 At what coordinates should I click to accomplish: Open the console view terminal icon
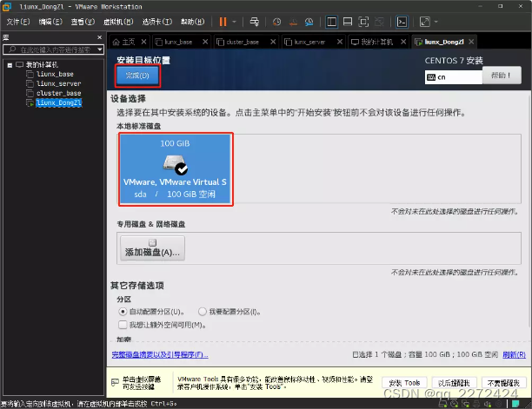pos(402,22)
